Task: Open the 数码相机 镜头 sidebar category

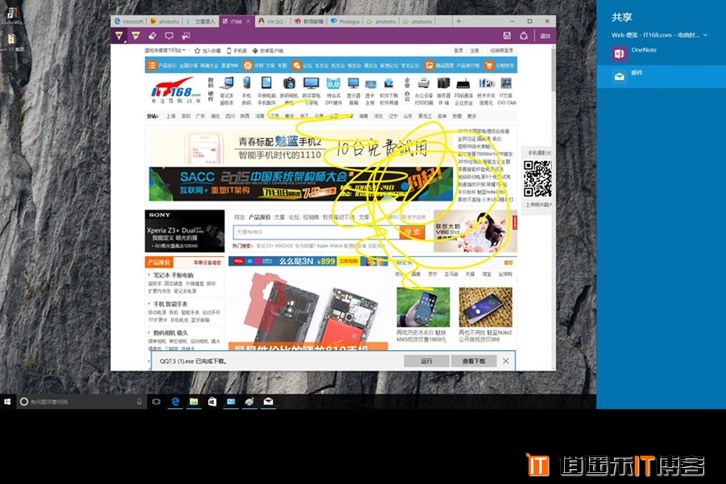Action: pyautogui.click(x=170, y=333)
